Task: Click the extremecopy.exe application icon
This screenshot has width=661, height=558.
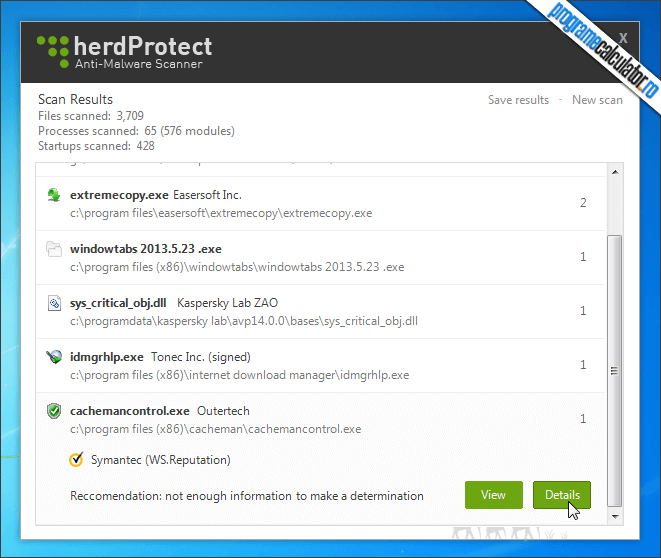Action: 54,195
